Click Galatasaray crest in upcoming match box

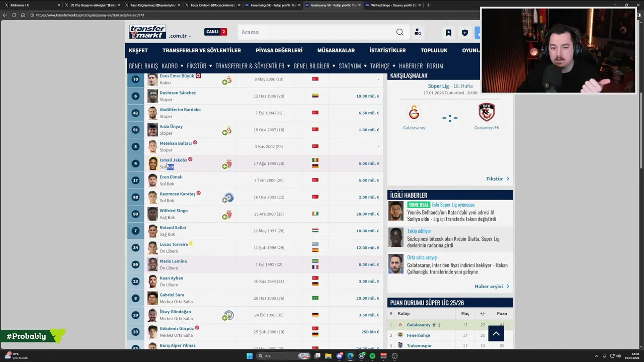pos(414,112)
